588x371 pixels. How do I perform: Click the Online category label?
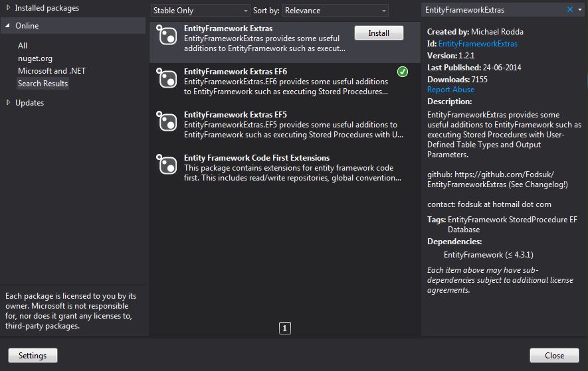point(27,26)
